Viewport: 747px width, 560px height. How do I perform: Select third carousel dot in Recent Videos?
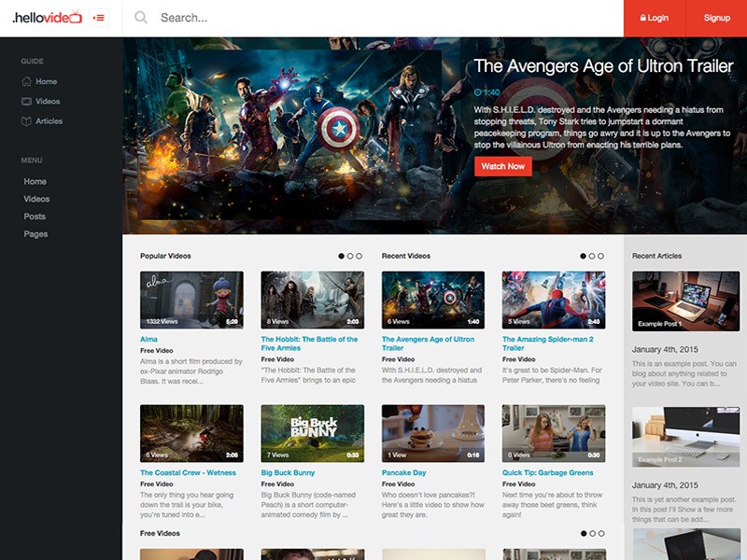pos(601,256)
